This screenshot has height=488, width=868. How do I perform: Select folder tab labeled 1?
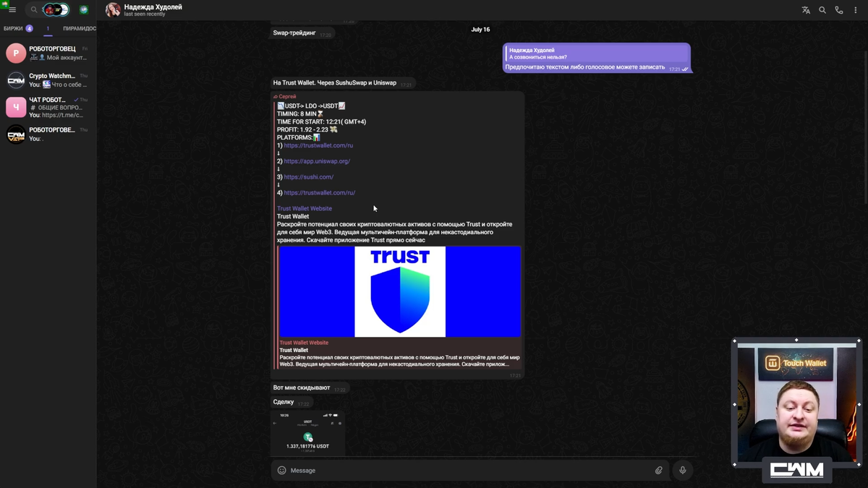point(48,29)
